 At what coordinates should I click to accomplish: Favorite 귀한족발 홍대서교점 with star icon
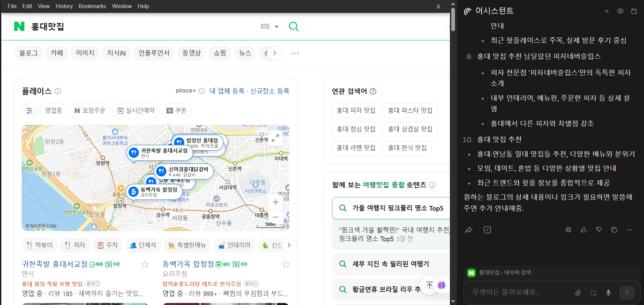click(x=145, y=264)
